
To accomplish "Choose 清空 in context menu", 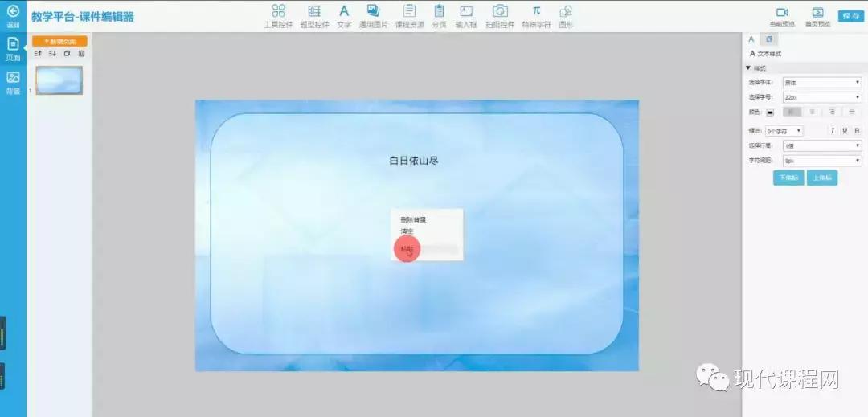I will tap(407, 231).
